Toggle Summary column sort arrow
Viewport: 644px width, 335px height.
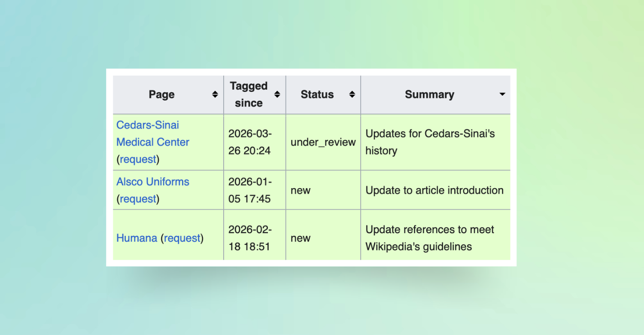502,94
